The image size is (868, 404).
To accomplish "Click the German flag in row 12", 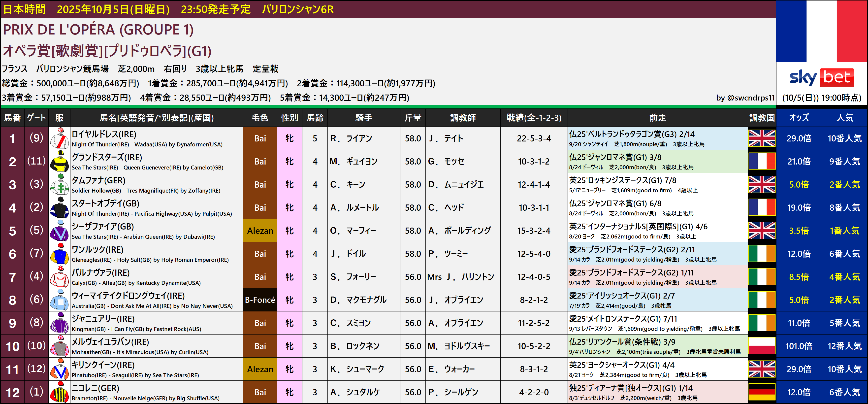I will click(762, 392).
